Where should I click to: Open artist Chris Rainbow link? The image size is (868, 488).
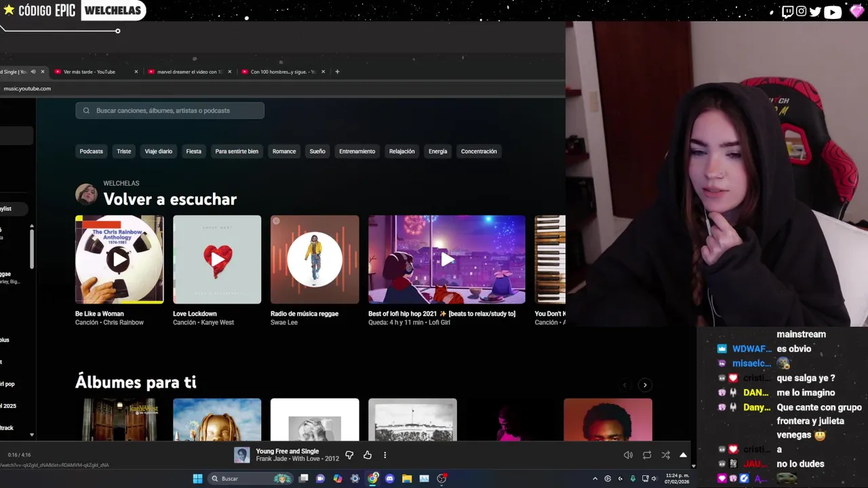pyautogui.click(x=123, y=323)
